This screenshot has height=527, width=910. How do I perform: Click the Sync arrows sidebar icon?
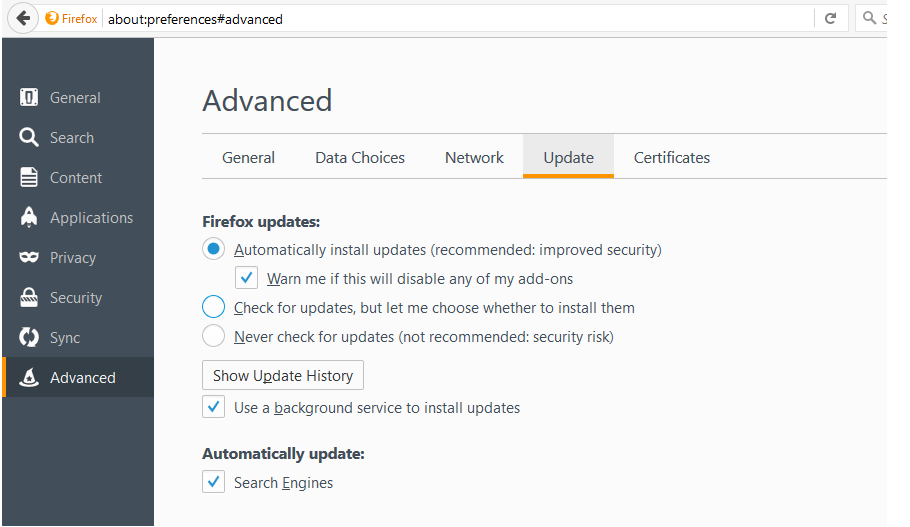pyautogui.click(x=28, y=337)
